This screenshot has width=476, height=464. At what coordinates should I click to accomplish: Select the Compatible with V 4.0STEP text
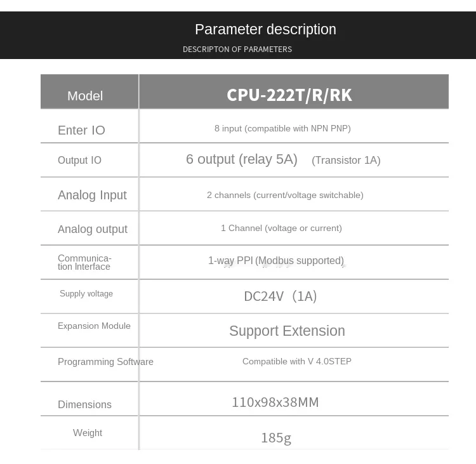297,361
